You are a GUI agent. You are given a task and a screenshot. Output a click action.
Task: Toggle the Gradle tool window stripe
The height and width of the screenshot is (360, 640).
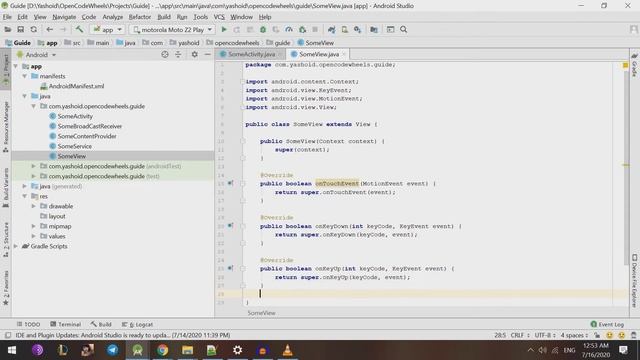[634, 65]
